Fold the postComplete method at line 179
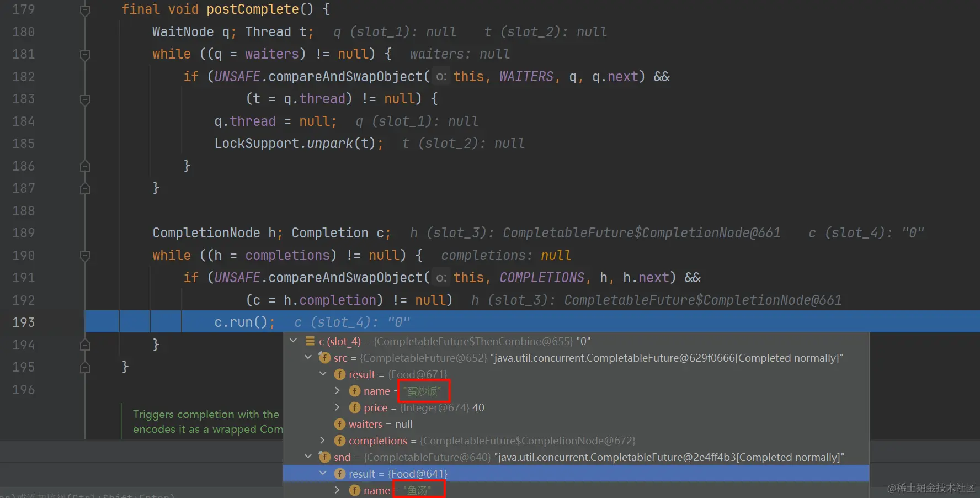The image size is (980, 498). point(85,10)
